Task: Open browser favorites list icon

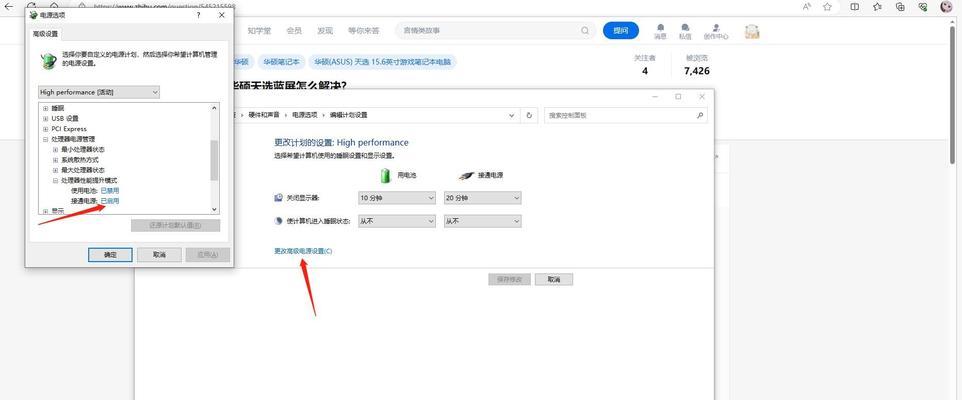Action: [877, 7]
